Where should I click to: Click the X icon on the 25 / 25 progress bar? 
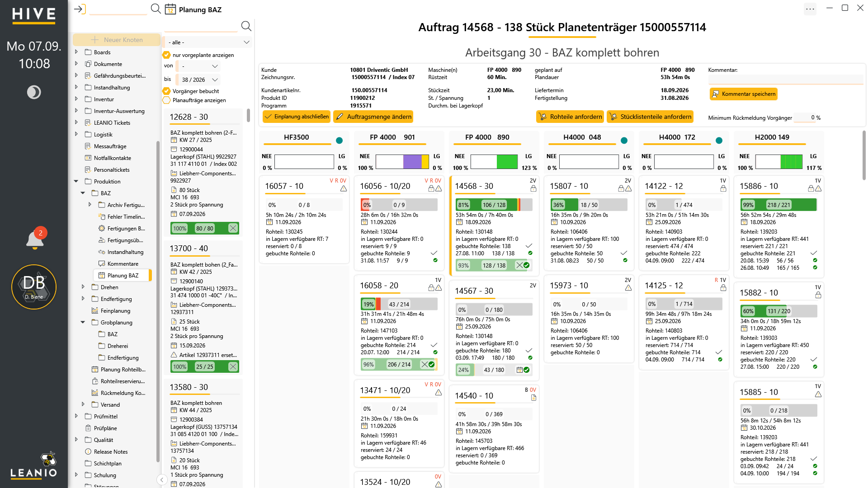(x=233, y=366)
